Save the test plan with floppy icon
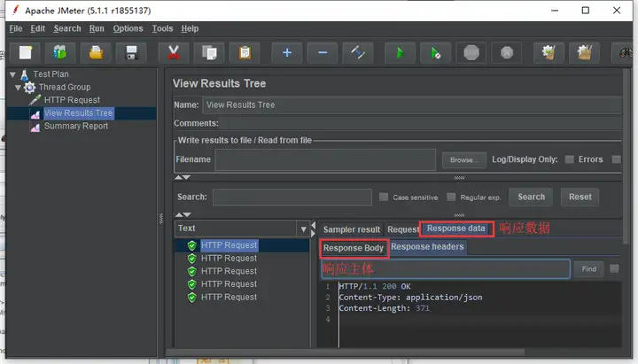 point(131,52)
